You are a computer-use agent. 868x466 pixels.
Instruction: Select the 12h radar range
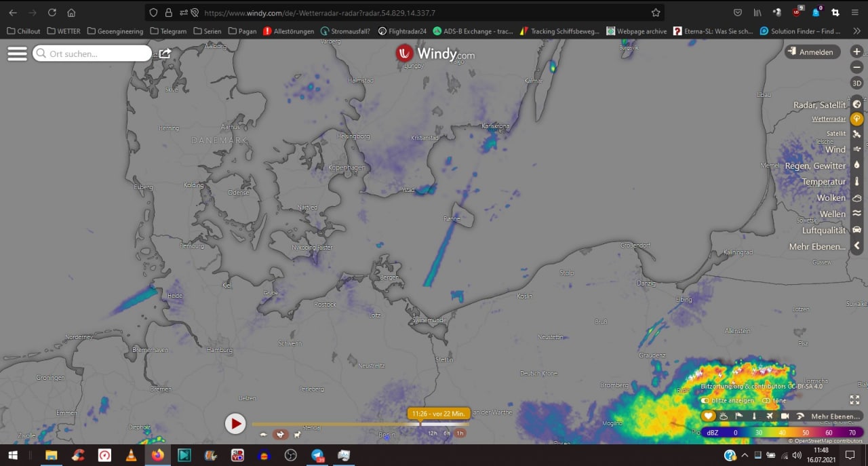click(x=432, y=433)
